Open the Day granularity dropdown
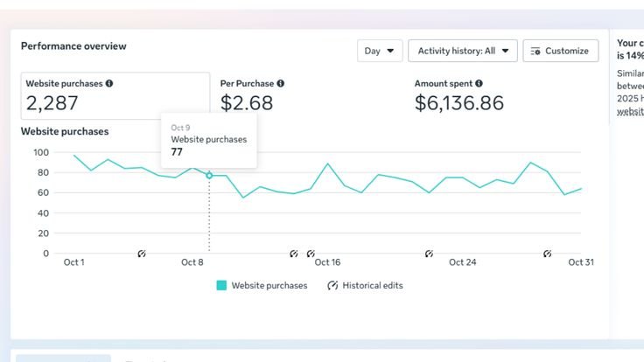The image size is (644, 362). (x=380, y=51)
